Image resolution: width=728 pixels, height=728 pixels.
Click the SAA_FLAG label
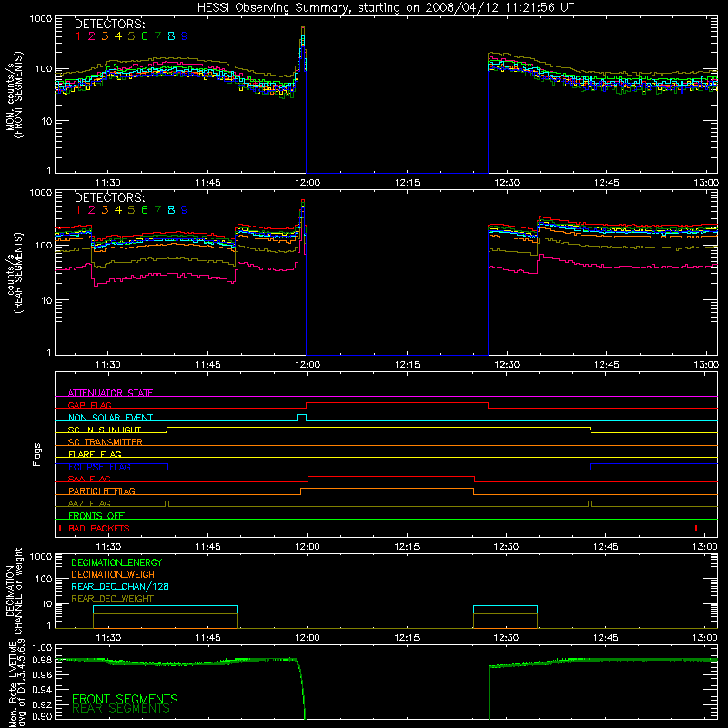click(89, 479)
